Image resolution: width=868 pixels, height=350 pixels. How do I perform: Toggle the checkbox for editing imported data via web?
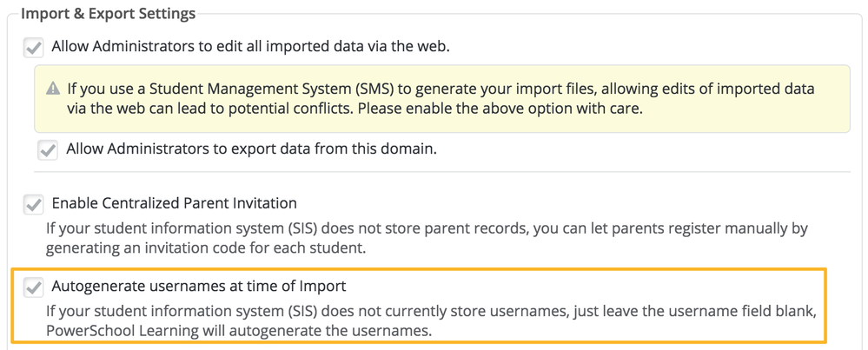pyautogui.click(x=33, y=47)
